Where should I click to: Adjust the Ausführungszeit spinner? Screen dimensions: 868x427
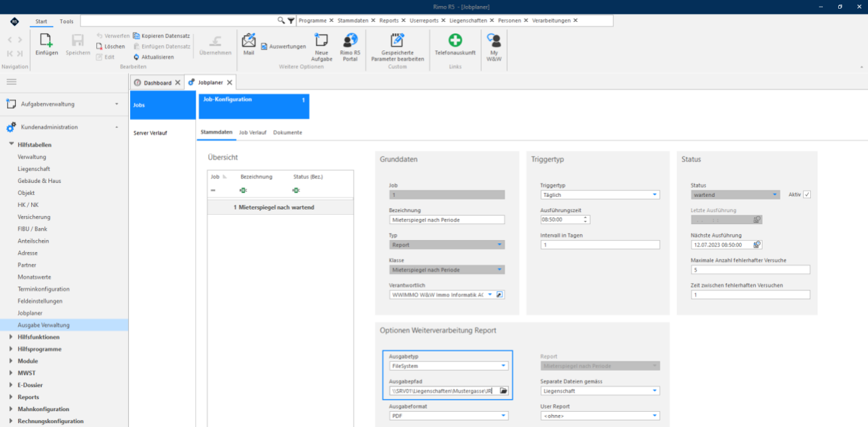tap(586, 219)
